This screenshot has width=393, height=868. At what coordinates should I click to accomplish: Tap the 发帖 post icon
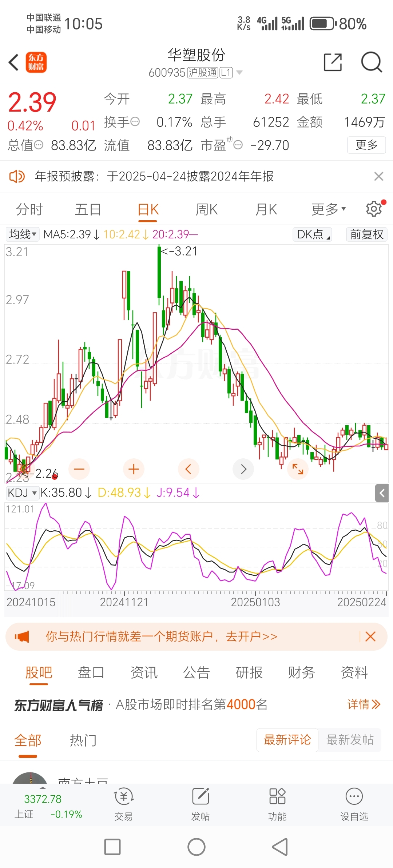point(201,805)
